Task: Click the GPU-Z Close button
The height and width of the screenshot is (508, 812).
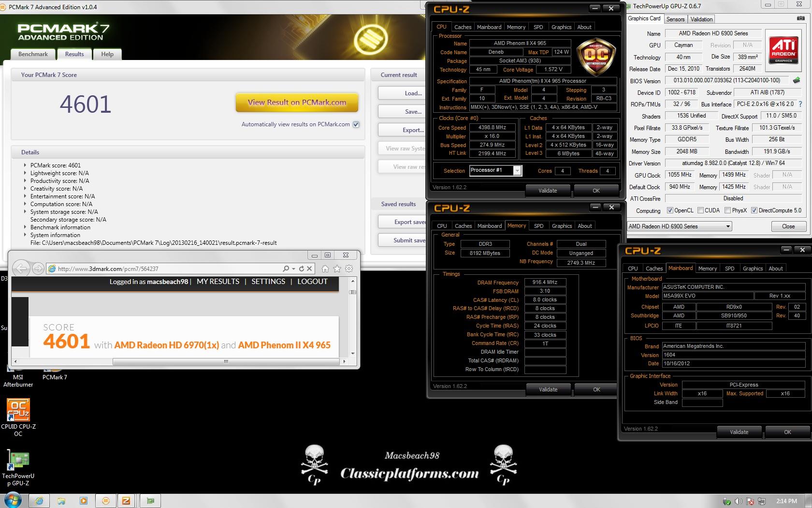Action: [x=788, y=226]
